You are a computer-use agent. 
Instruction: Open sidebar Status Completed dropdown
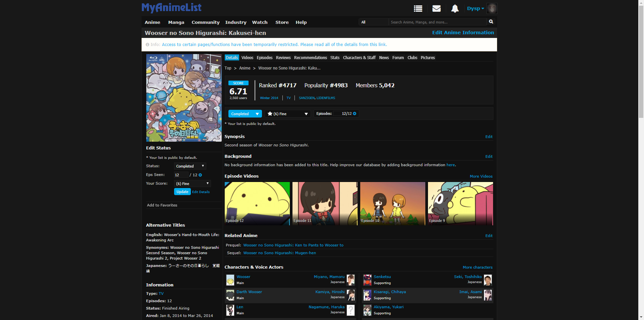[190, 166]
